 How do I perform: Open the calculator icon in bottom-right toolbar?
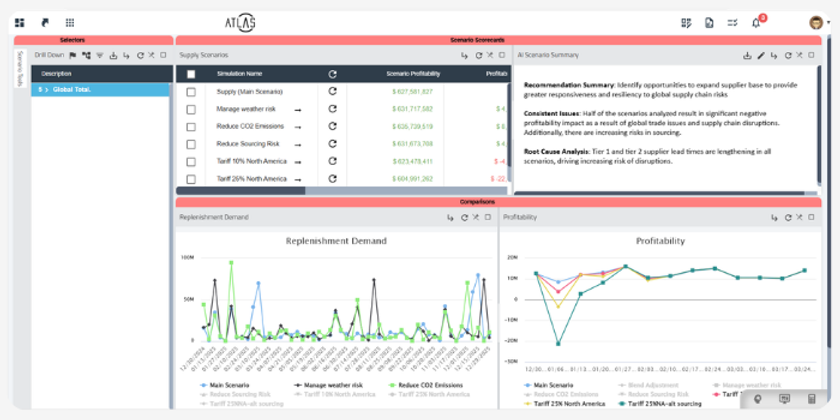point(811,399)
